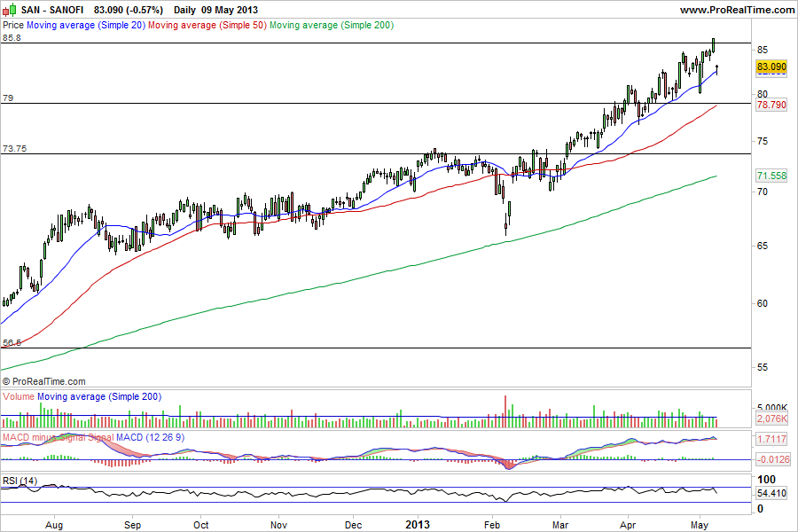Image resolution: width=798 pixels, height=532 pixels.
Task: Click the 5,000K volume axis label
Action: [771, 408]
